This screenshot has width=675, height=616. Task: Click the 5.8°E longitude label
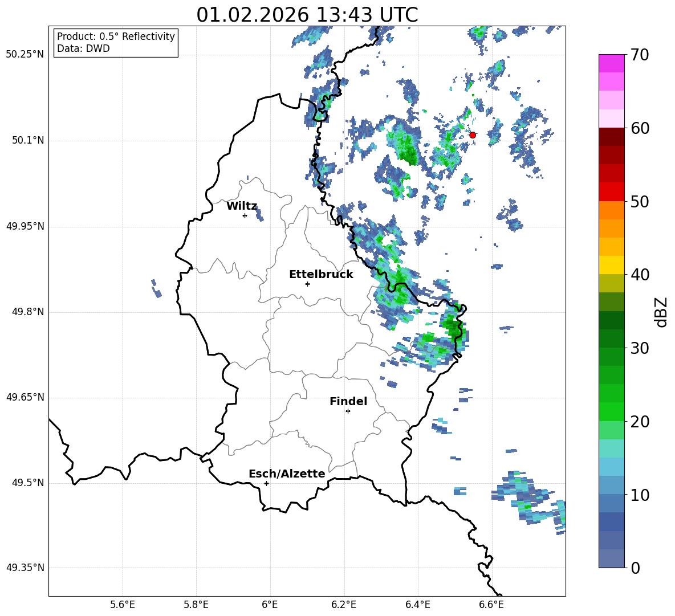tap(196, 605)
